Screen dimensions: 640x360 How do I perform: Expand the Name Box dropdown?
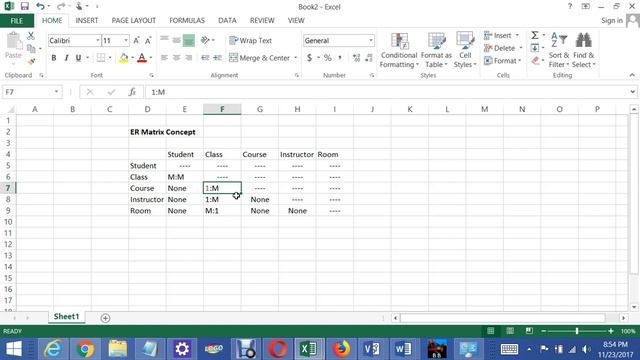[56, 92]
